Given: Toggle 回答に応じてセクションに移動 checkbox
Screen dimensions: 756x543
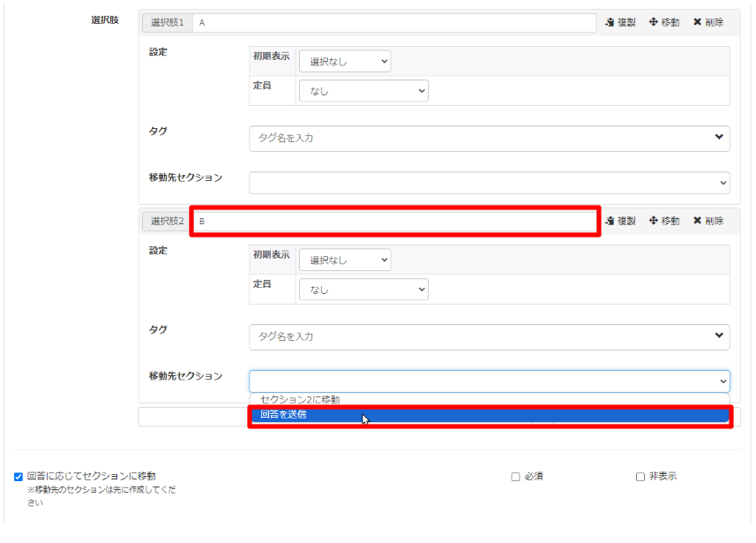Looking at the screenshot, I should coord(19,477).
